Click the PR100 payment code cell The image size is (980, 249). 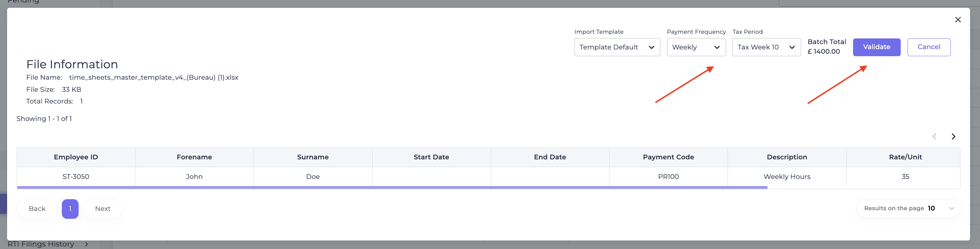(668, 177)
